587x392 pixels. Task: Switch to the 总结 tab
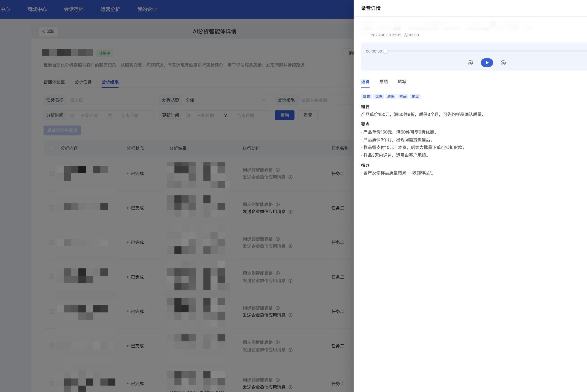coord(384,81)
